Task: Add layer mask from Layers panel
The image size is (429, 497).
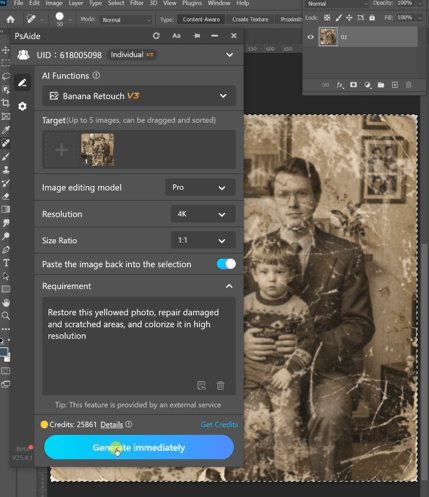Action: coord(353,85)
